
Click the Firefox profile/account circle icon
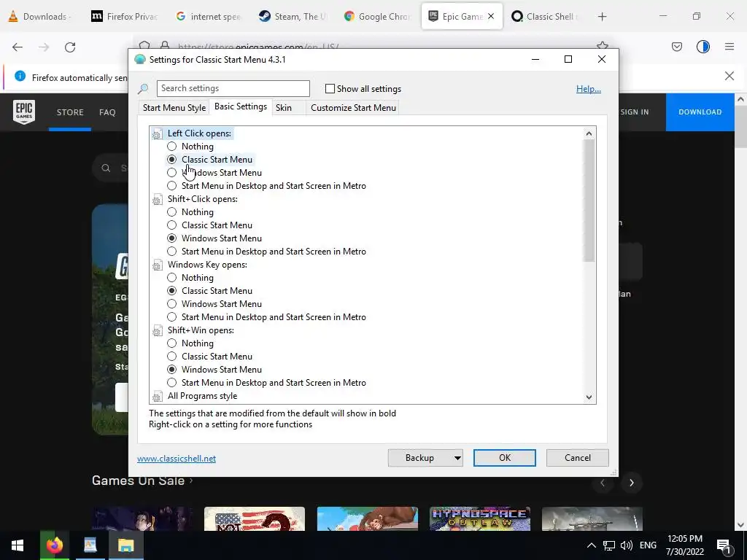pos(703,47)
